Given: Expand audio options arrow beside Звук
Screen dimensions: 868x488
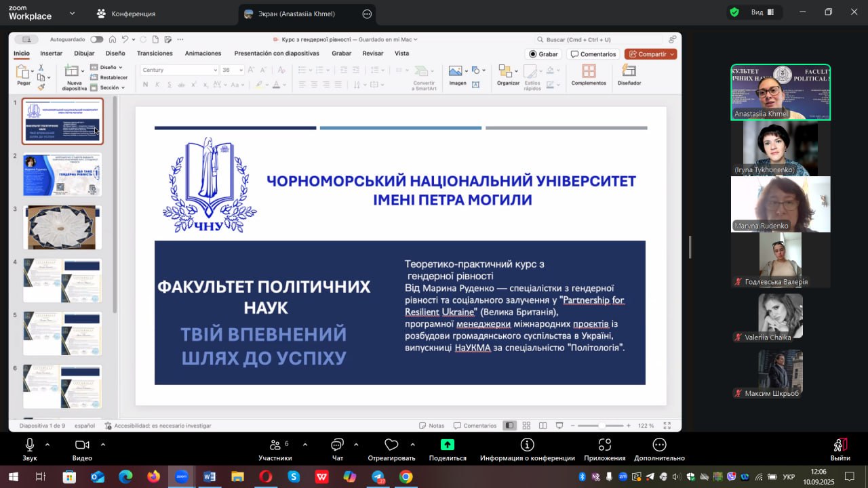Looking at the screenshot, I should [x=47, y=445].
